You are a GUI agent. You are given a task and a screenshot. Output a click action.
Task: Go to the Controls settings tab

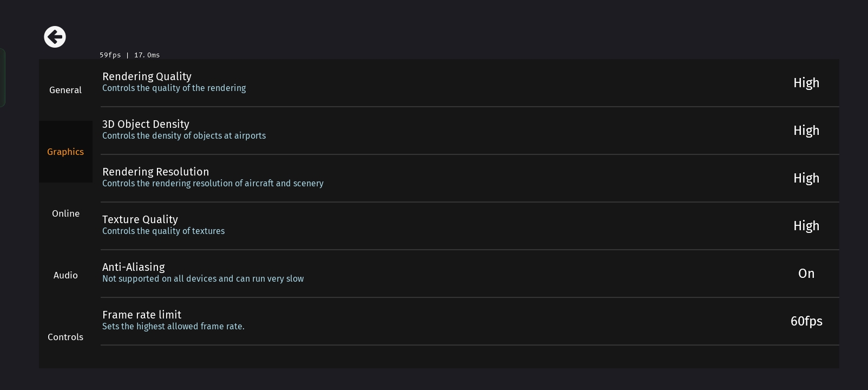click(x=65, y=337)
